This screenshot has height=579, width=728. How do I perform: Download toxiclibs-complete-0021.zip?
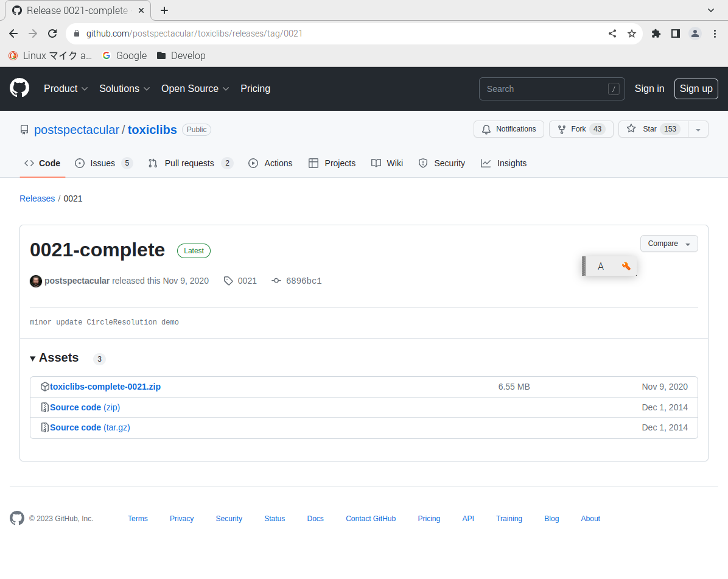[105, 387]
